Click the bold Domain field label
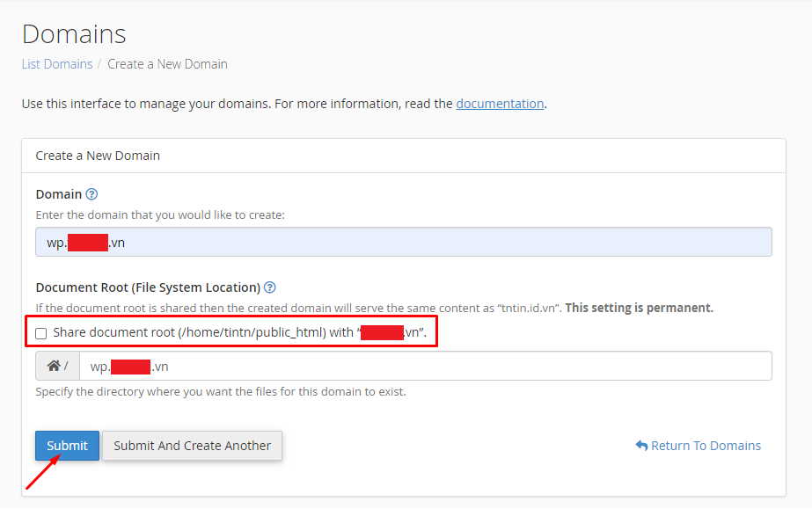This screenshot has width=812, height=509. click(x=59, y=194)
